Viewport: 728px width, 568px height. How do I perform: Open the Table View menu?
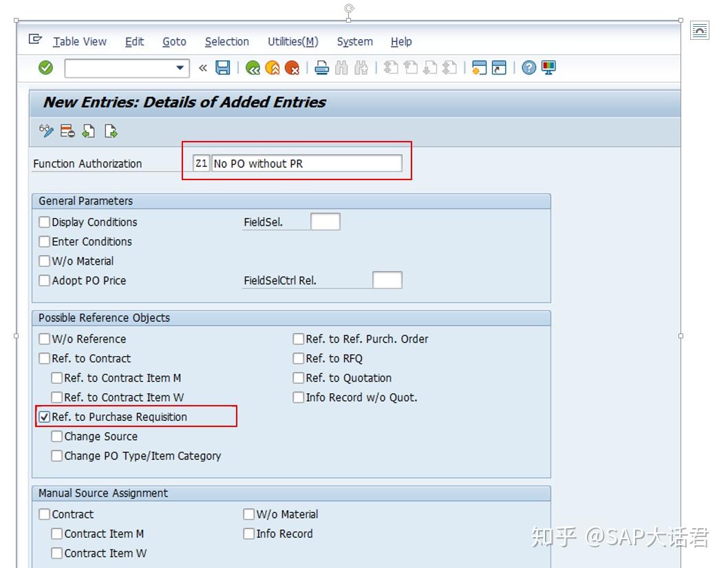[x=79, y=42]
